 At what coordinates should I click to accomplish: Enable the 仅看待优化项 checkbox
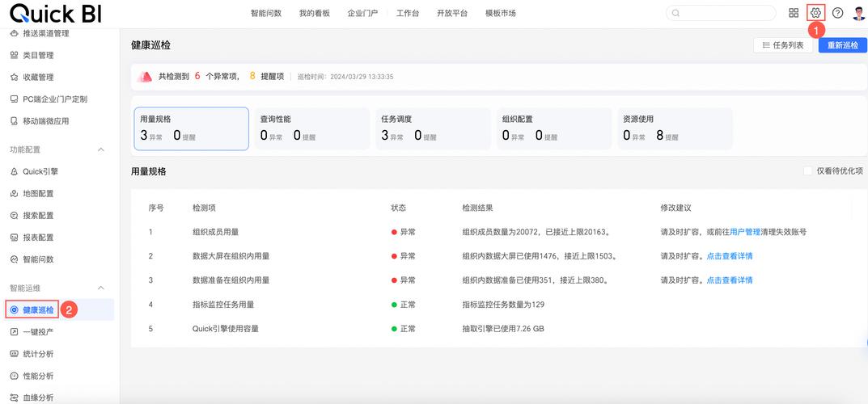tap(808, 171)
